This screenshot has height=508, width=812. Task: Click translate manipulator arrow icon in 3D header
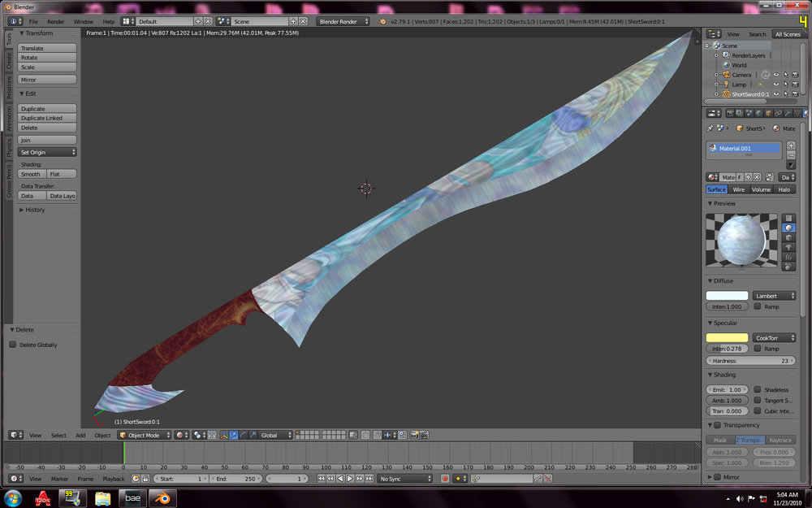pyautogui.click(x=234, y=436)
